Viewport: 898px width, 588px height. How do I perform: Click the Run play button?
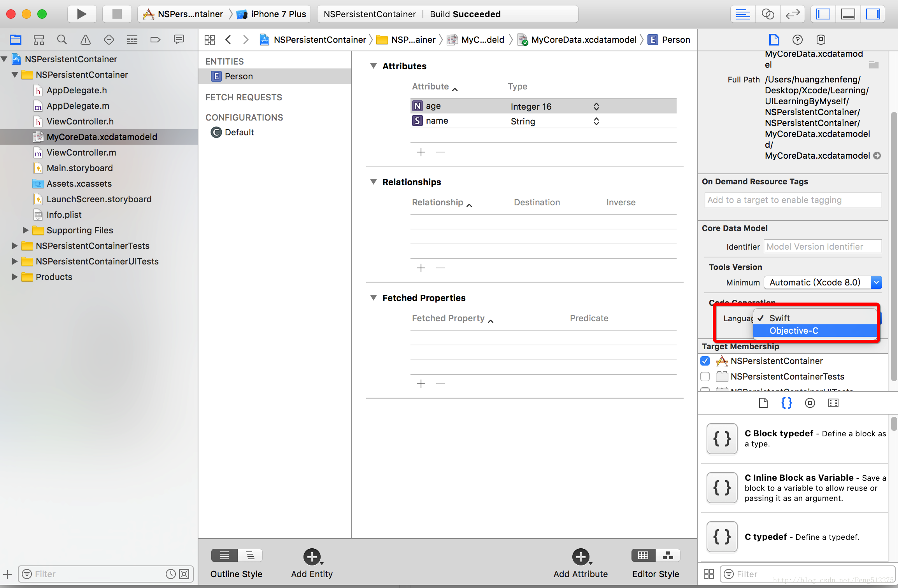coord(82,14)
